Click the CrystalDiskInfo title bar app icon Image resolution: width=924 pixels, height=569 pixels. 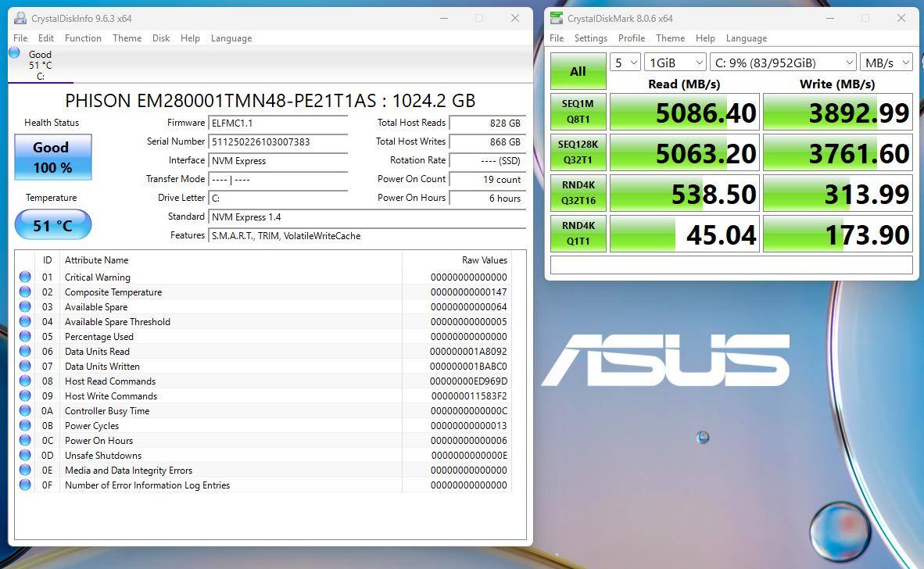click(20, 18)
